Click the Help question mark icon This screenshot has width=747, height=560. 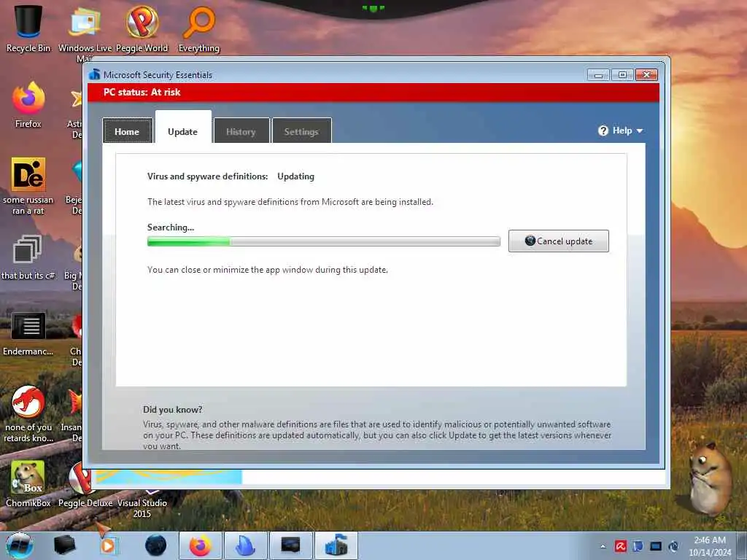pos(603,131)
